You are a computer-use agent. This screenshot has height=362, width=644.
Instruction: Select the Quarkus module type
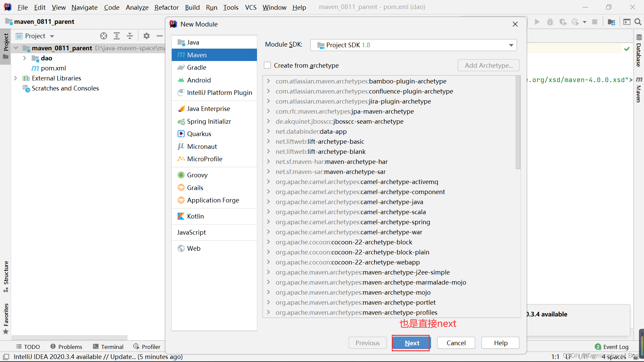coord(214,134)
